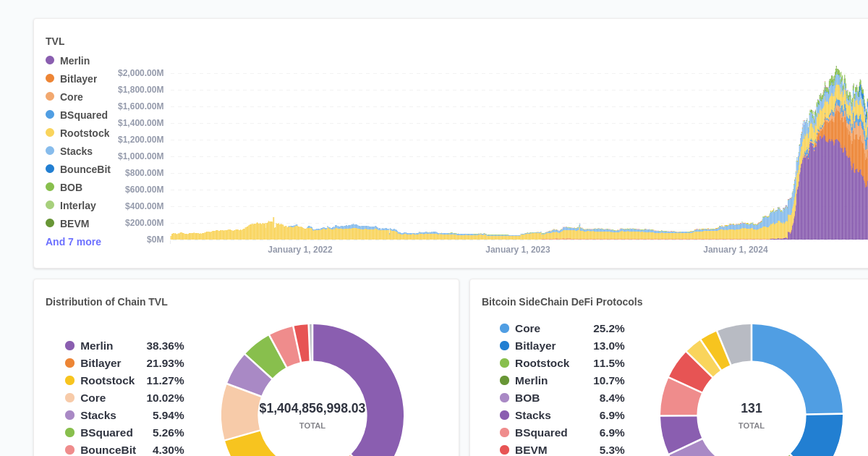Image resolution: width=868 pixels, height=456 pixels.
Task: Click the '131 TOTAL' center of protocols donut
Action: click(x=751, y=414)
